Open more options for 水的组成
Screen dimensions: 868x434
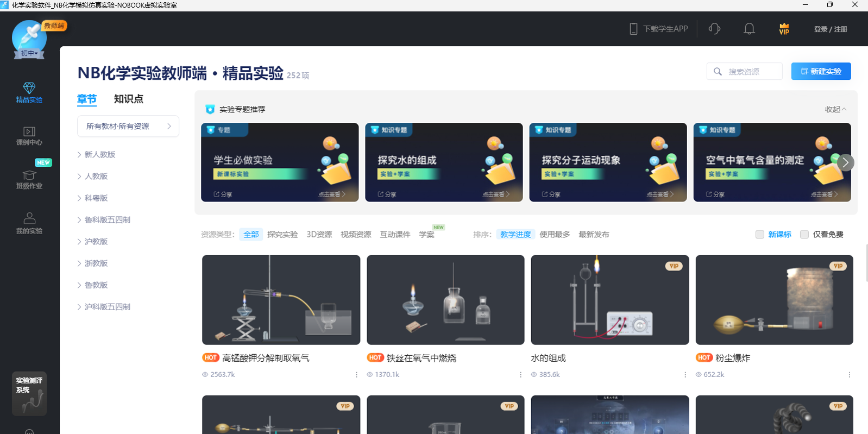pyautogui.click(x=685, y=375)
